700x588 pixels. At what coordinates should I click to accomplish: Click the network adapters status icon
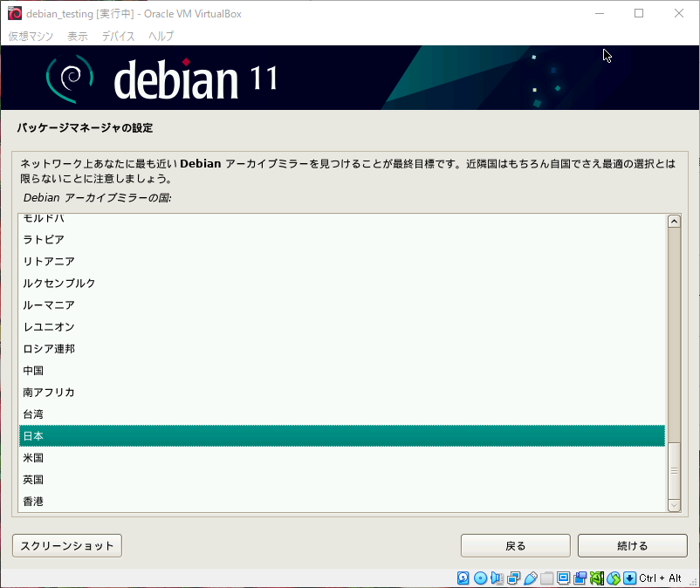pyautogui.click(x=513, y=578)
